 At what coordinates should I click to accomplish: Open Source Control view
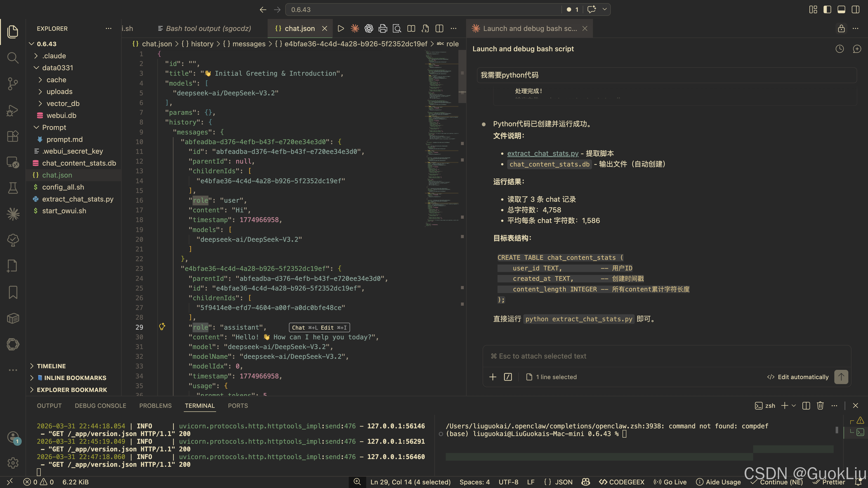(x=13, y=84)
